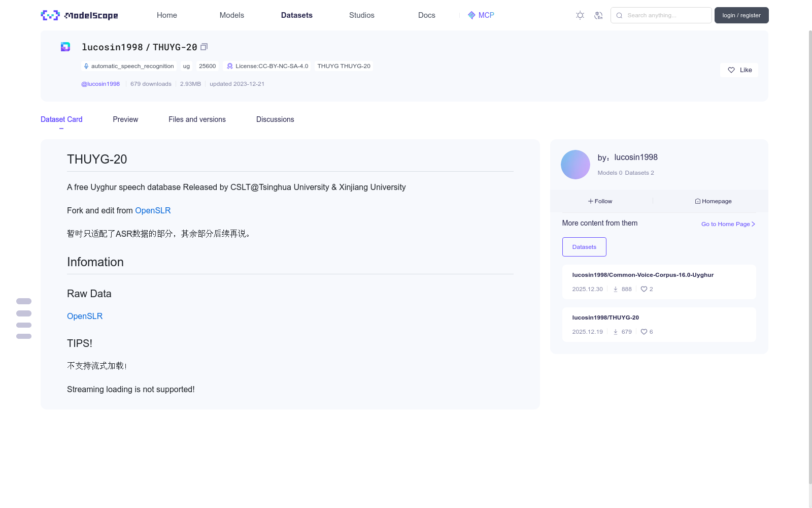Click the dataset avatar icon beside lucosin1998
The width and height of the screenshot is (812, 508).
pos(65,47)
